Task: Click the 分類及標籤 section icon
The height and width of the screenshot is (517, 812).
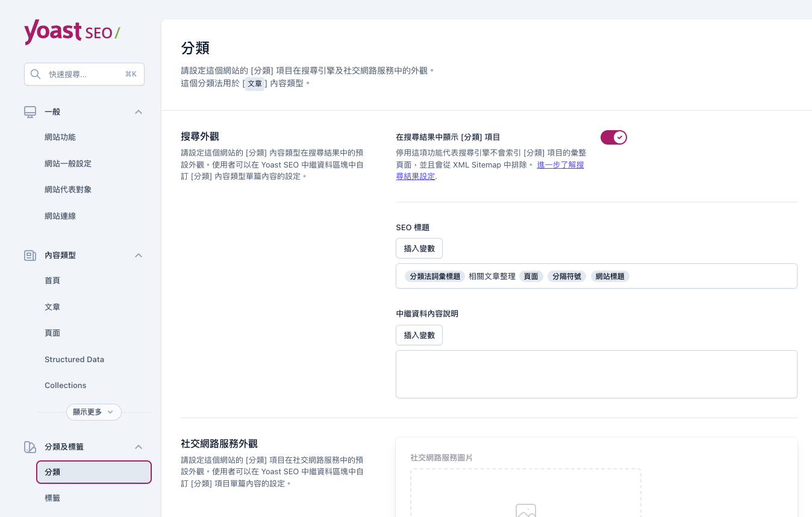Action: pyautogui.click(x=30, y=447)
